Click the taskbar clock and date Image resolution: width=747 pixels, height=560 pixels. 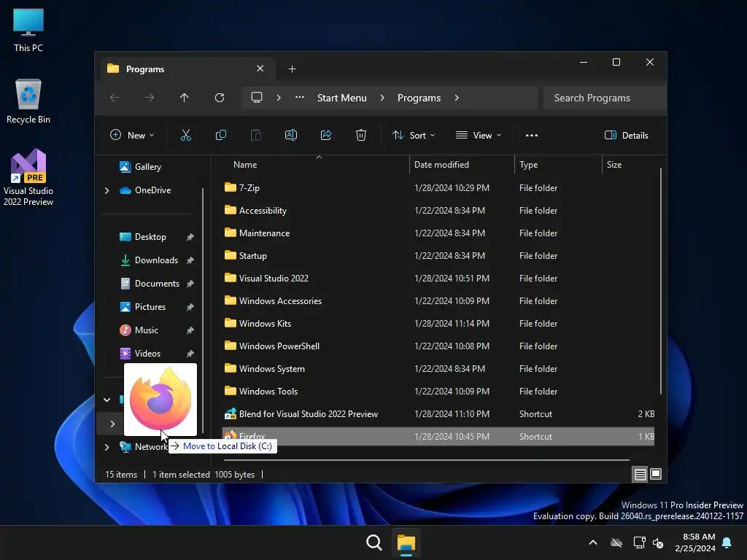click(x=695, y=542)
